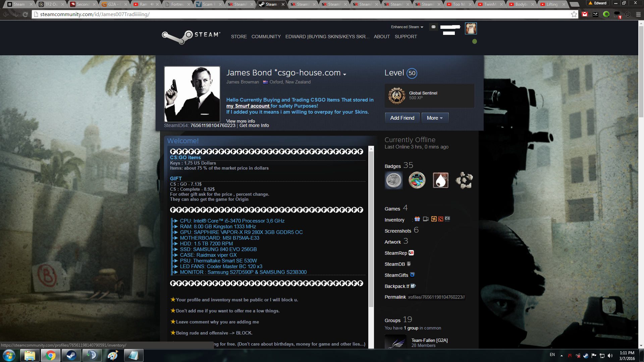Bookmark page with the star icon
644x362 pixels.
point(574,14)
